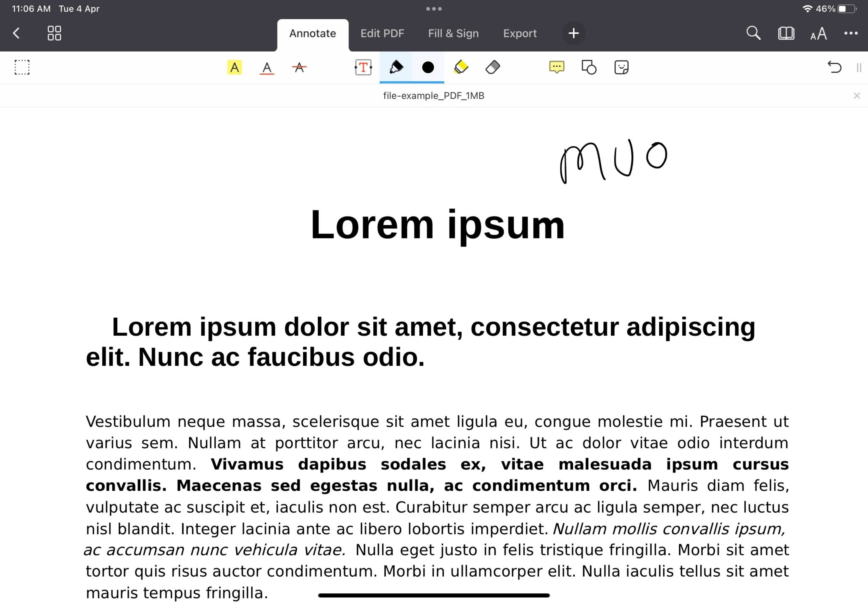Select the strikethrough text tool
This screenshot has width=868, height=603.
(x=298, y=67)
